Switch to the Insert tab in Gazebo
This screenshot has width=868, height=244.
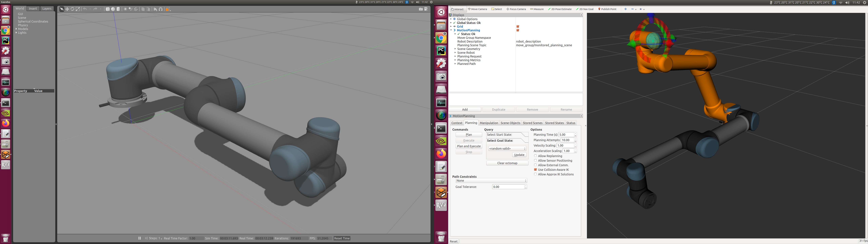tap(33, 9)
